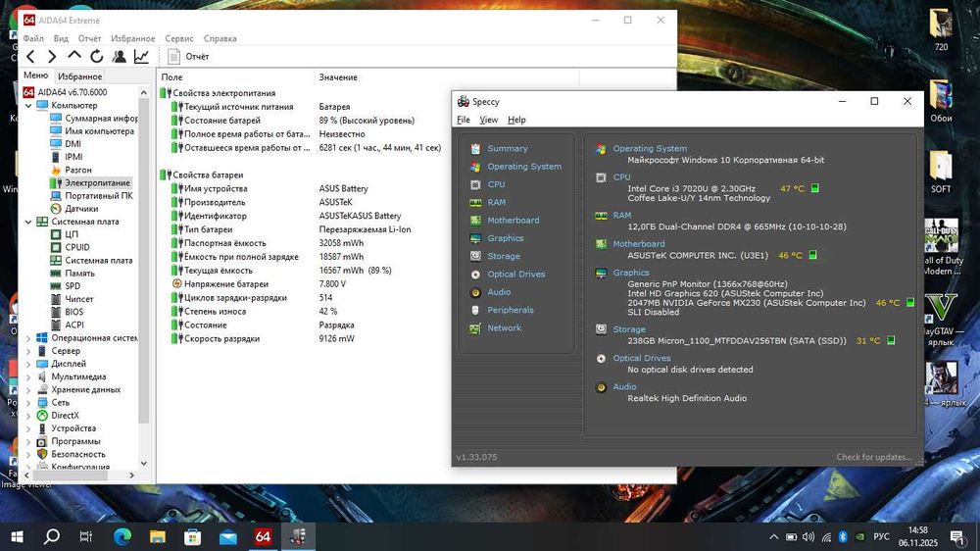Image resolution: width=980 pixels, height=551 pixels.
Task: Click AIDA64 Refresh toolbar icon
Action: pyautogui.click(x=96, y=56)
